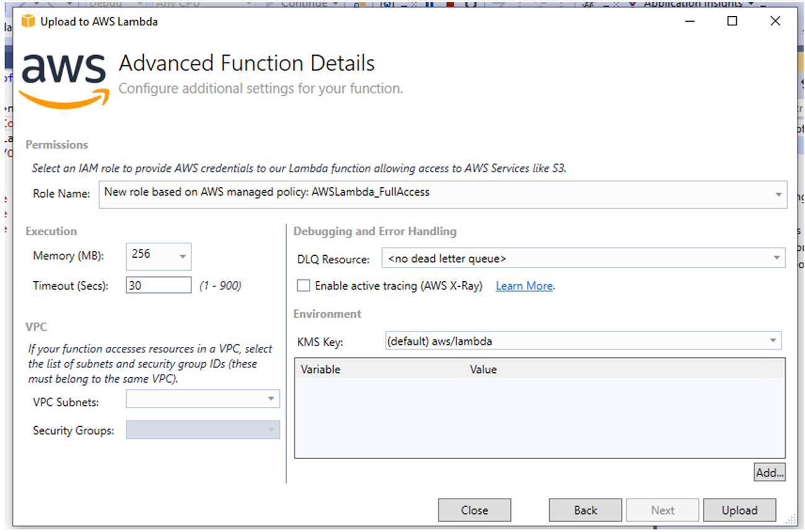
Task: Focus the Timeout (Secs) input field
Action: tap(159, 286)
